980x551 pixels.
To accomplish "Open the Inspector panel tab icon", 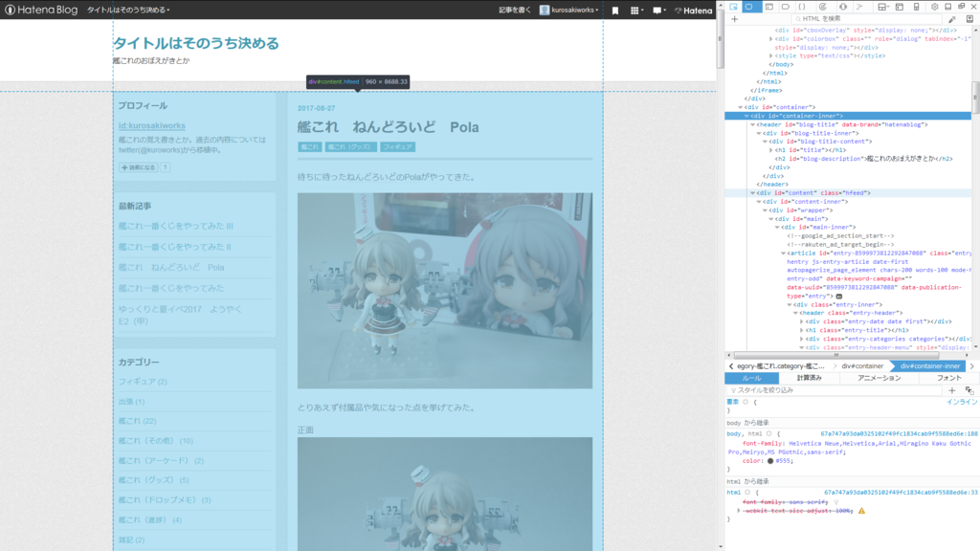I will click(x=749, y=7).
